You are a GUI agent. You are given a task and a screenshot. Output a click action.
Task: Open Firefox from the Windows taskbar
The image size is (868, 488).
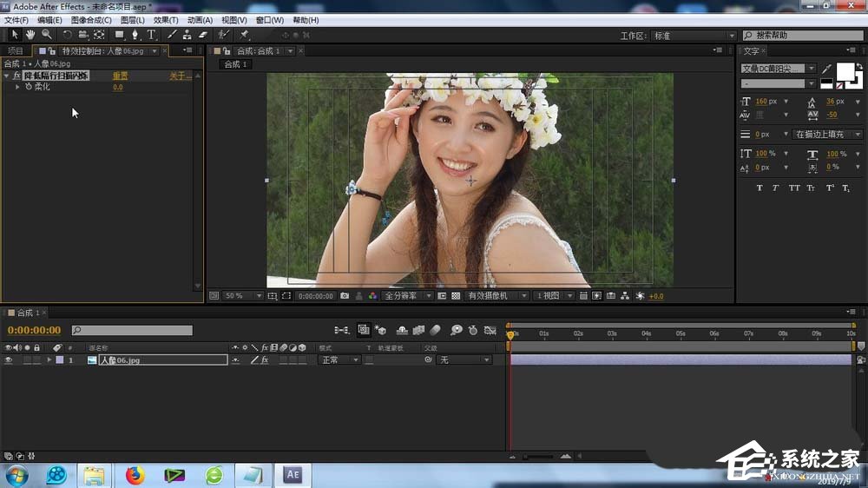coord(135,475)
